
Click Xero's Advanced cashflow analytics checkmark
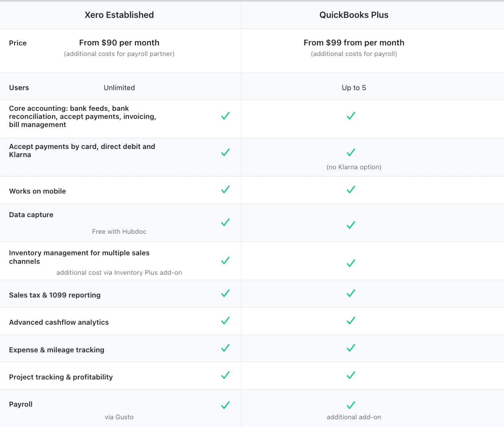(x=225, y=321)
